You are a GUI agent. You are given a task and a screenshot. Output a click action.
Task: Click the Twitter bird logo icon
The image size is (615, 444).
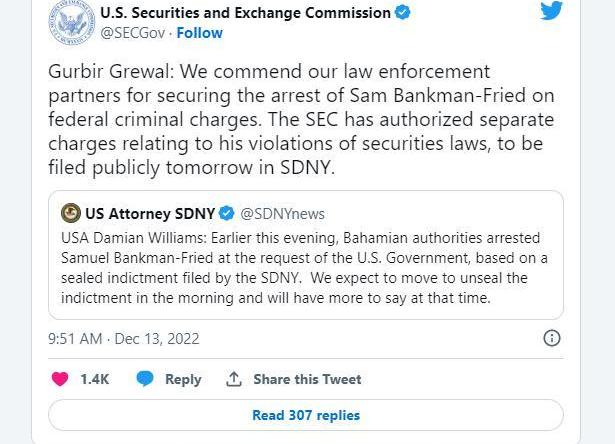coord(552,11)
